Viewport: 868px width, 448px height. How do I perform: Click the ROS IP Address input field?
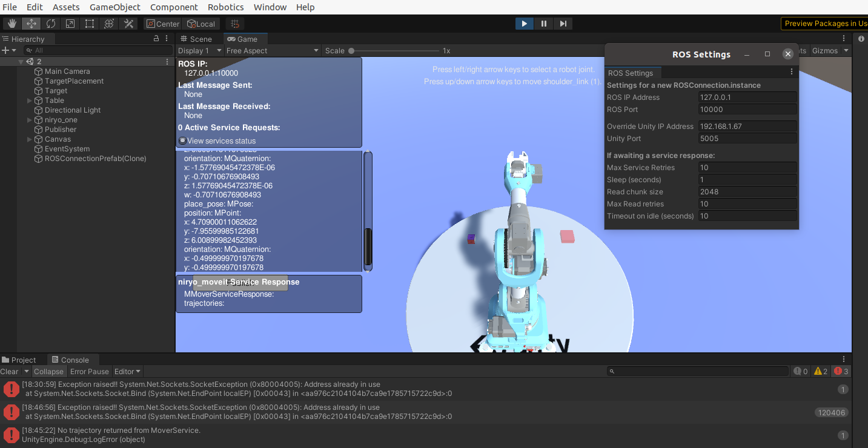pos(747,97)
